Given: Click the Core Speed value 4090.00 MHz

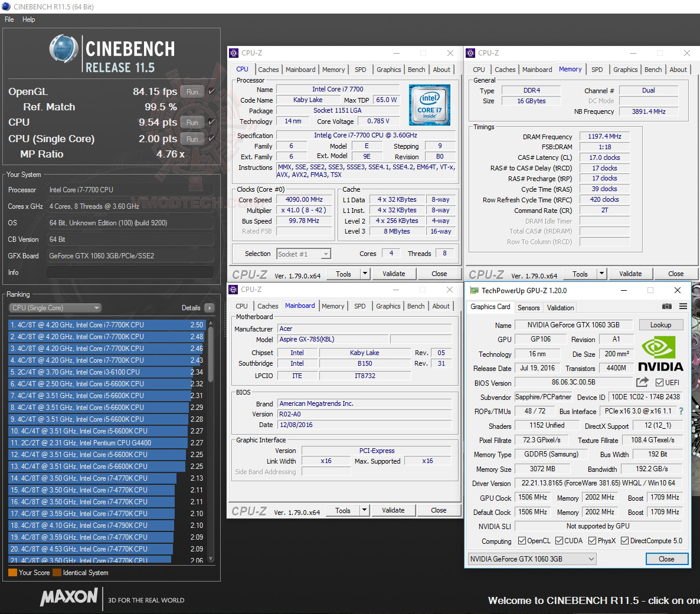Looking at the screenshot, I should coord(304,199).
